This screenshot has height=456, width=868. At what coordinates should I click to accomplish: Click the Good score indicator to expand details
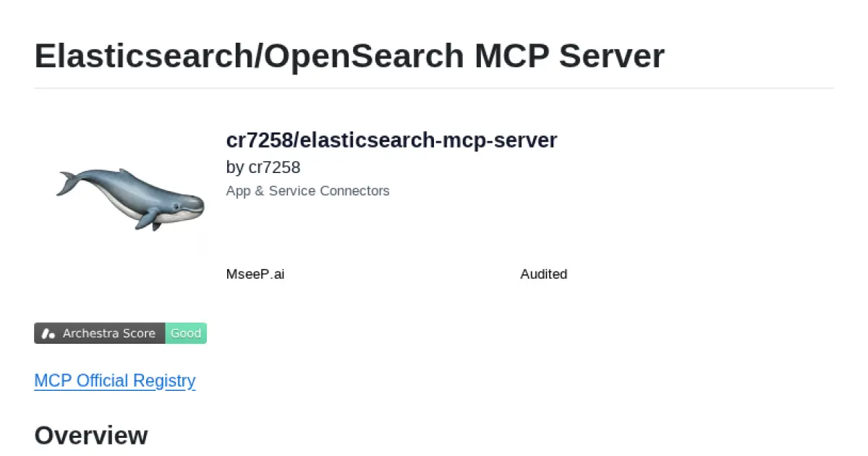point(186,333)
